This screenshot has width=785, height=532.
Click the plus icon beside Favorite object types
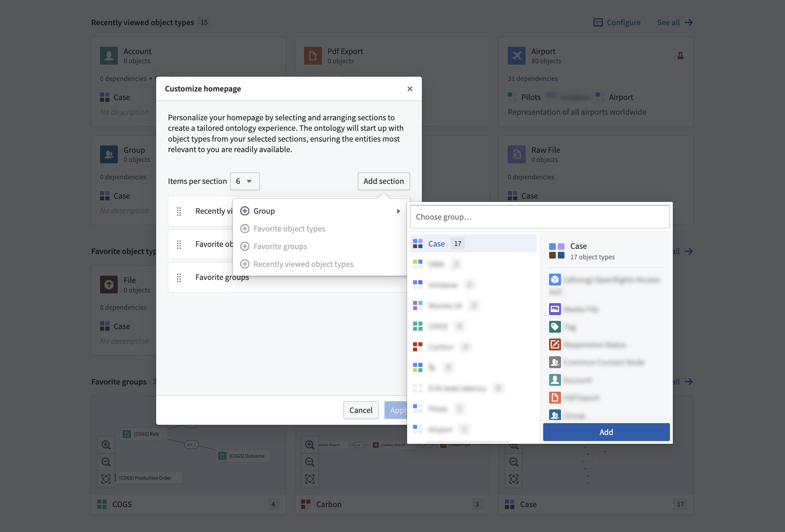244,228
